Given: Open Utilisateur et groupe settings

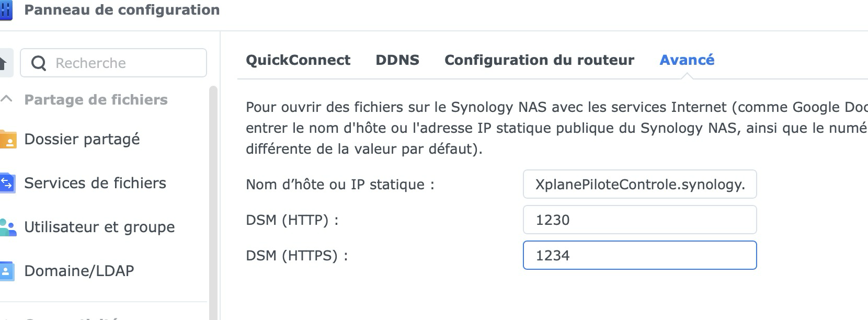Looking at the screenshot, I should point(99,227).
